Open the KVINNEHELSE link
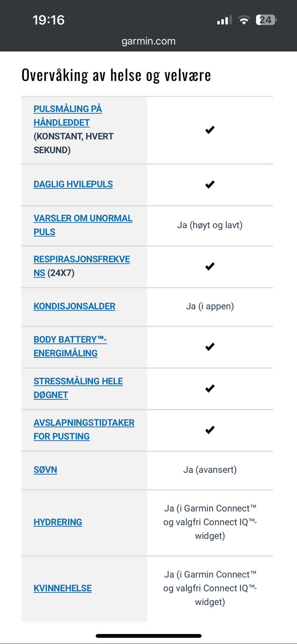Image resolution: width=297 pixels, height=644 pixels. (62, 588)
